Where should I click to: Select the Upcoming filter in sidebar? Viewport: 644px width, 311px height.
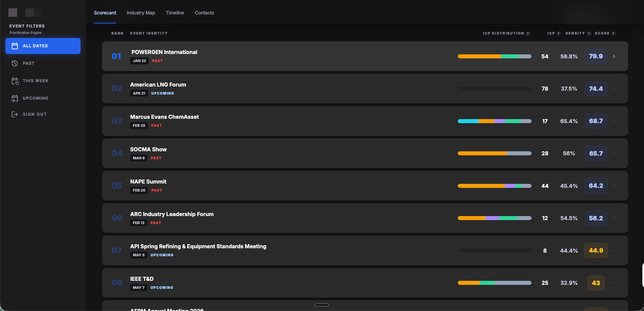[35, 98]
